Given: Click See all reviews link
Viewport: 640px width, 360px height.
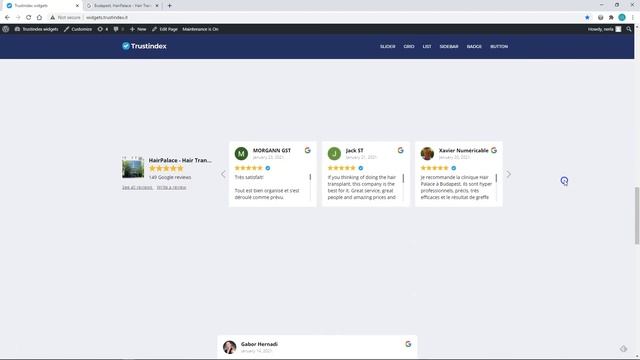Looking at the screenshot, I should [137, 187].
